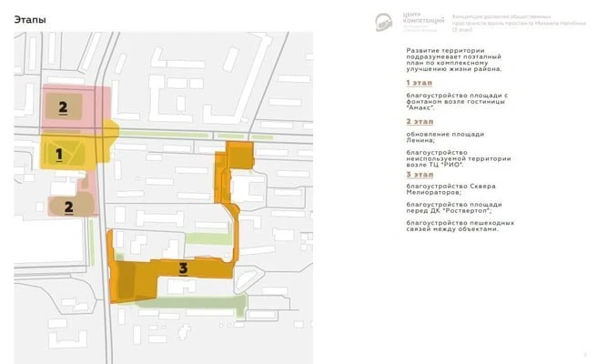Select the lower number 2 map marker

68,207
